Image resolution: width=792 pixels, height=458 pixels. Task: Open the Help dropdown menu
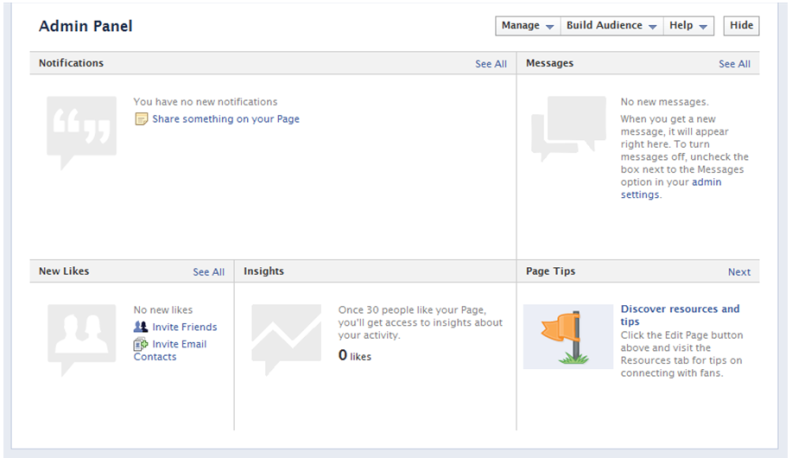coord(688,26)
